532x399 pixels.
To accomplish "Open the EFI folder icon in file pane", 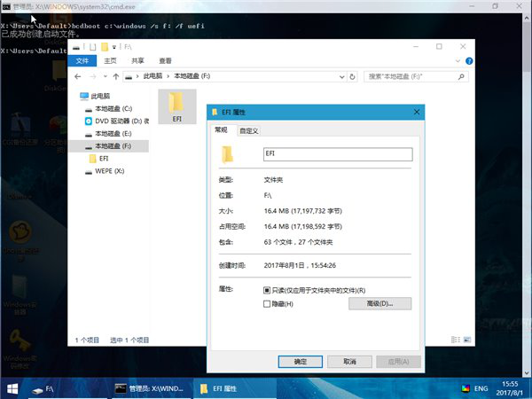I will (176, 106).
